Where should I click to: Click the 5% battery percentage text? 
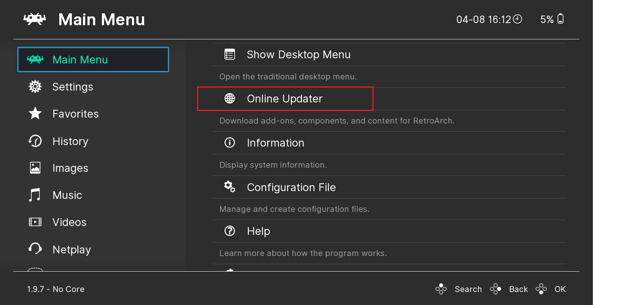[547, 19]
